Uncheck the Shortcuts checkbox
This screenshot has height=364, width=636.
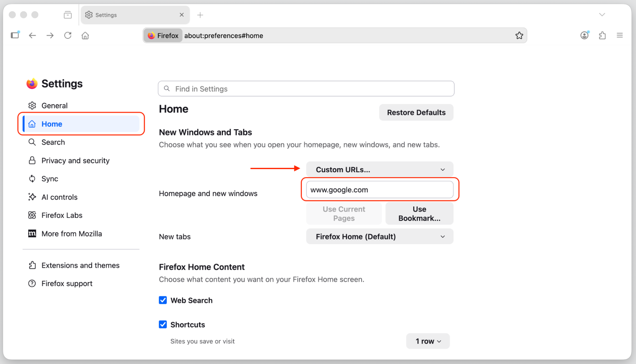163,324
